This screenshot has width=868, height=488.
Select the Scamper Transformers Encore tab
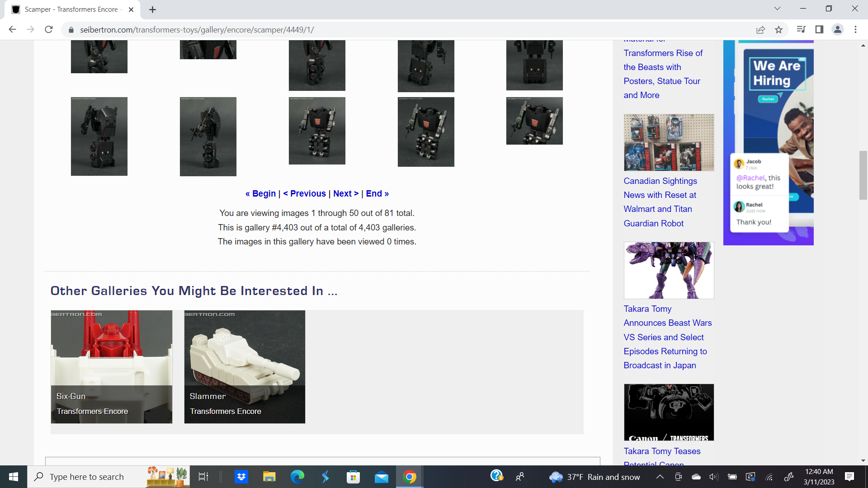point(72,9)
